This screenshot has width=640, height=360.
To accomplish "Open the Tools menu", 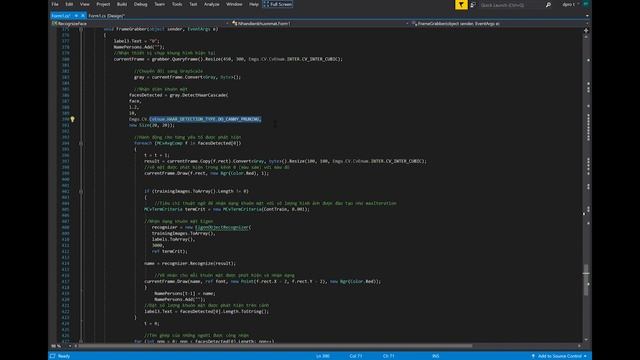I will click(x=177, y=4).
